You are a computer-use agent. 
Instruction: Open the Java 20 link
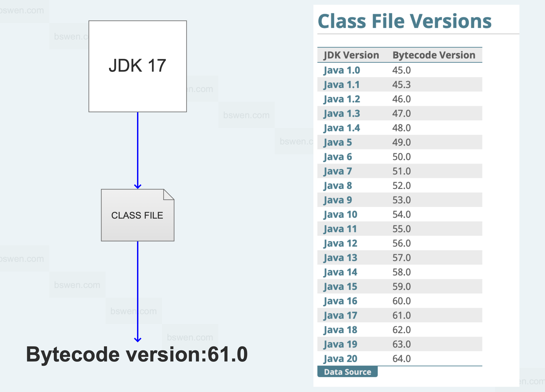pyautogui.click(x=340, y=359)
